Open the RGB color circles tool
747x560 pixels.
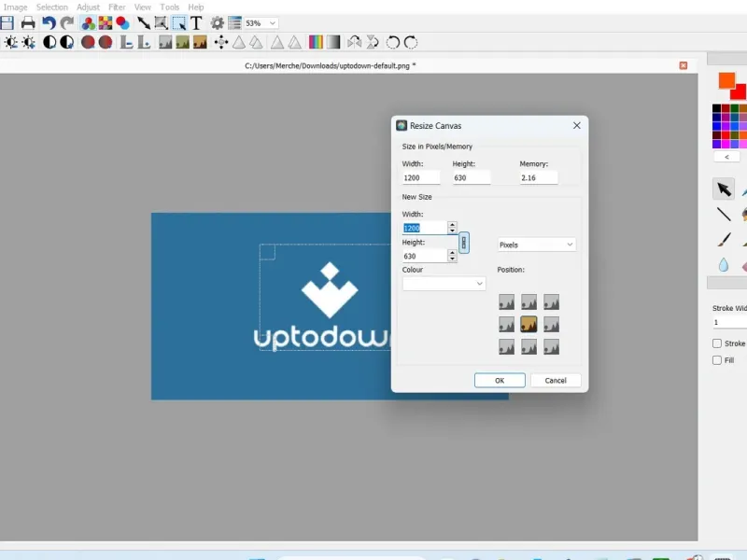(x=88, y=22)
